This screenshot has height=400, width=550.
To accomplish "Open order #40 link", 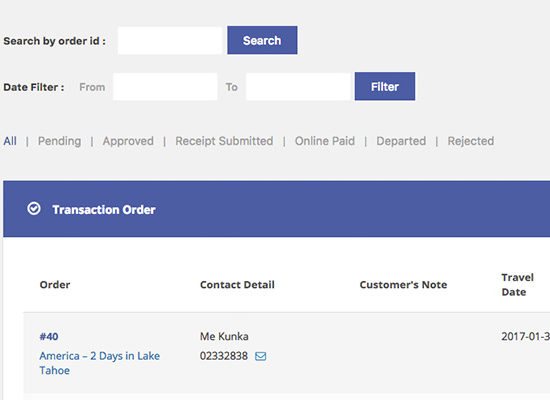I will 49,336.
